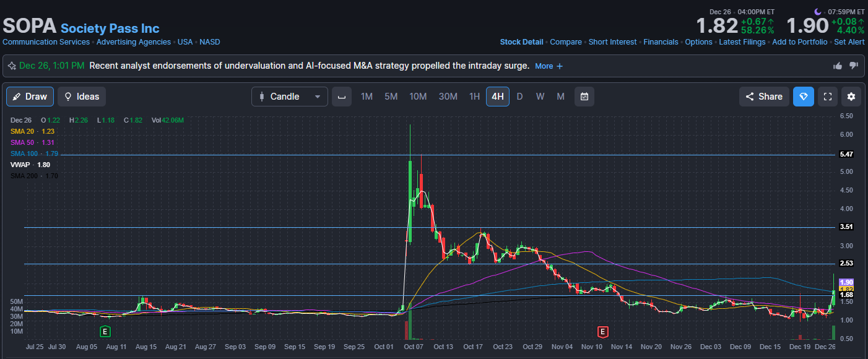Select the 1H timeframe
Screen dimensions: 868x359
474,97
